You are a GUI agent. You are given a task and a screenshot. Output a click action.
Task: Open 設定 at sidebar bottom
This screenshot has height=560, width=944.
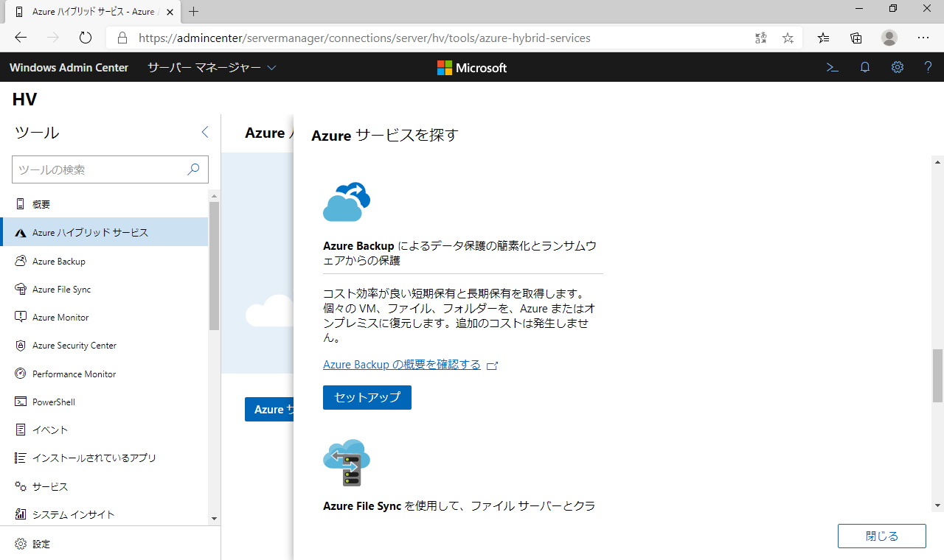(110, 544)
